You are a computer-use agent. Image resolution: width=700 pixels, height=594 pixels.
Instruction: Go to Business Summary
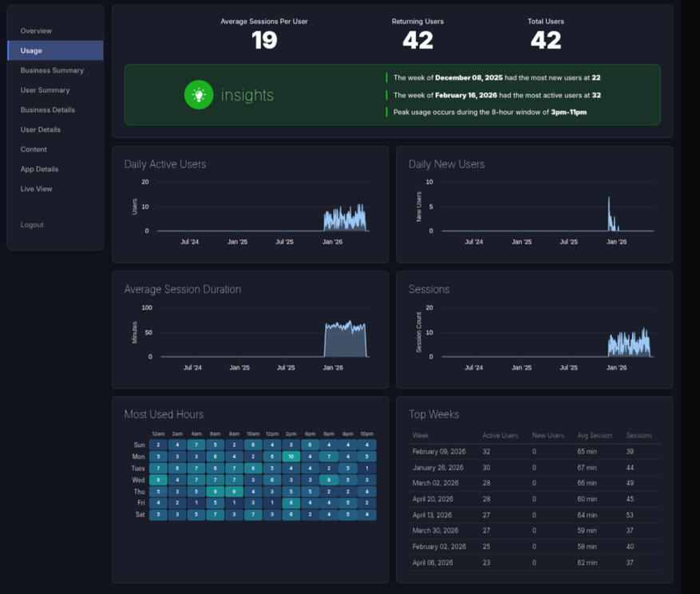(52, 70)
